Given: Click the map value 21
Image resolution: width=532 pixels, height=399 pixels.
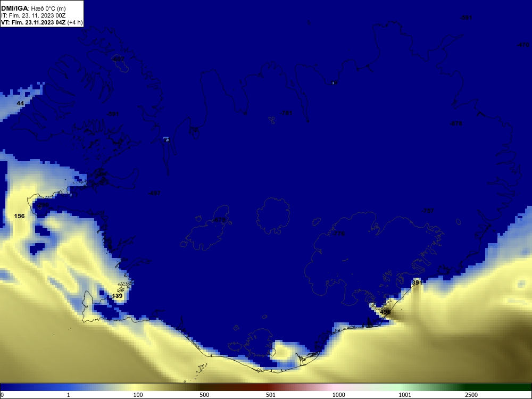Looking at the screenshot, I should pyautogui.click(x=166, y=139).
